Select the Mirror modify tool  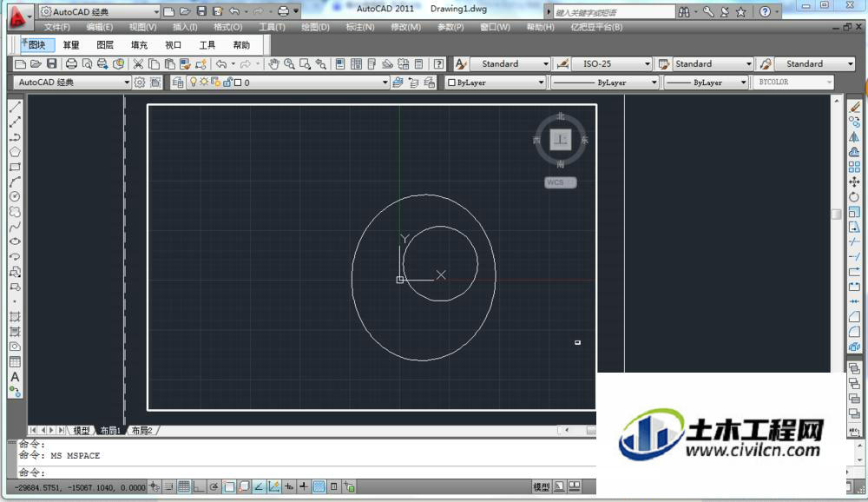(x=854, y=137)
